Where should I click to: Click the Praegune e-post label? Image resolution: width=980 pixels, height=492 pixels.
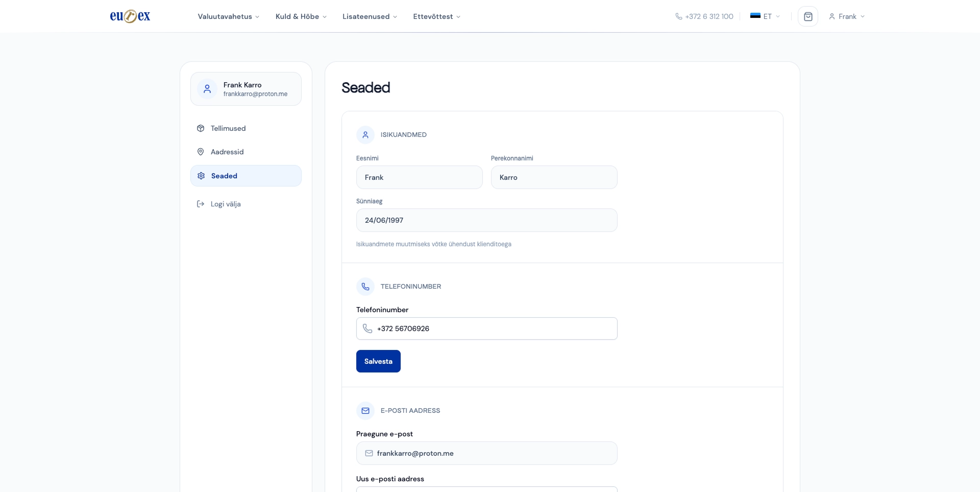coord(384,434)
